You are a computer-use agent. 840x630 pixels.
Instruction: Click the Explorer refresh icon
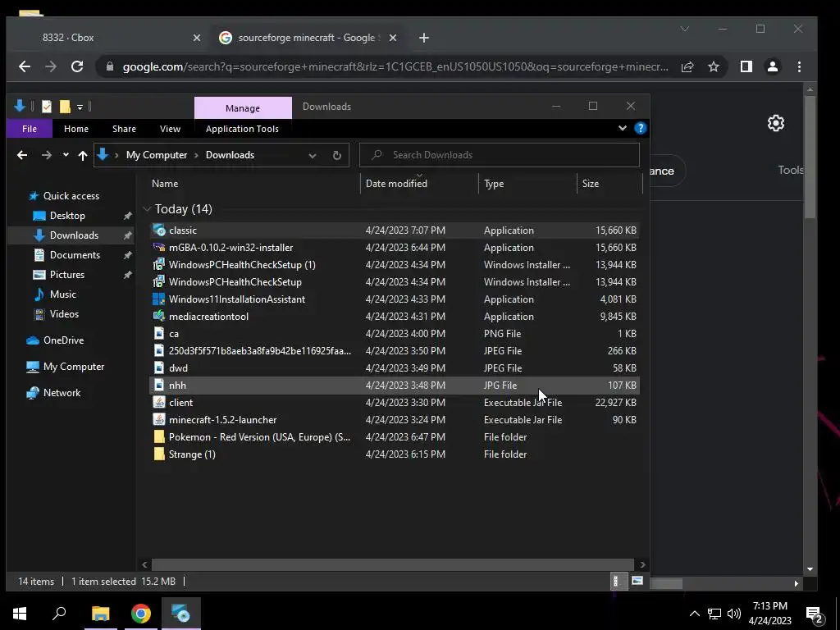pos(337,155)
